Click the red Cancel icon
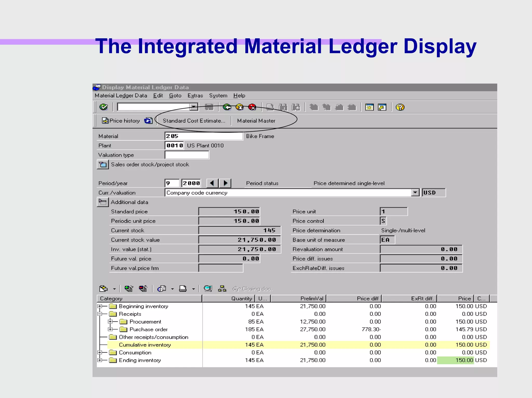The image size is (532, 398). pos(252,107)
